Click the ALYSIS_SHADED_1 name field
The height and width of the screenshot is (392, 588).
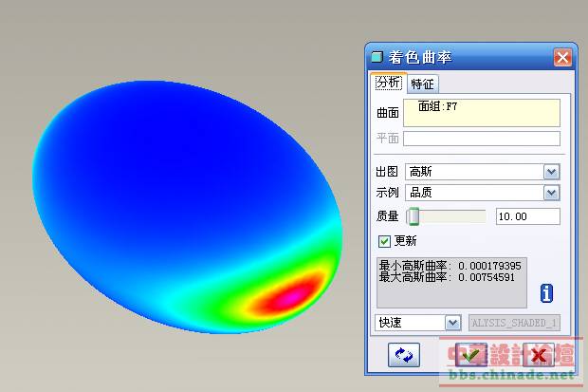pyautogui.click(x=514, y=323)
